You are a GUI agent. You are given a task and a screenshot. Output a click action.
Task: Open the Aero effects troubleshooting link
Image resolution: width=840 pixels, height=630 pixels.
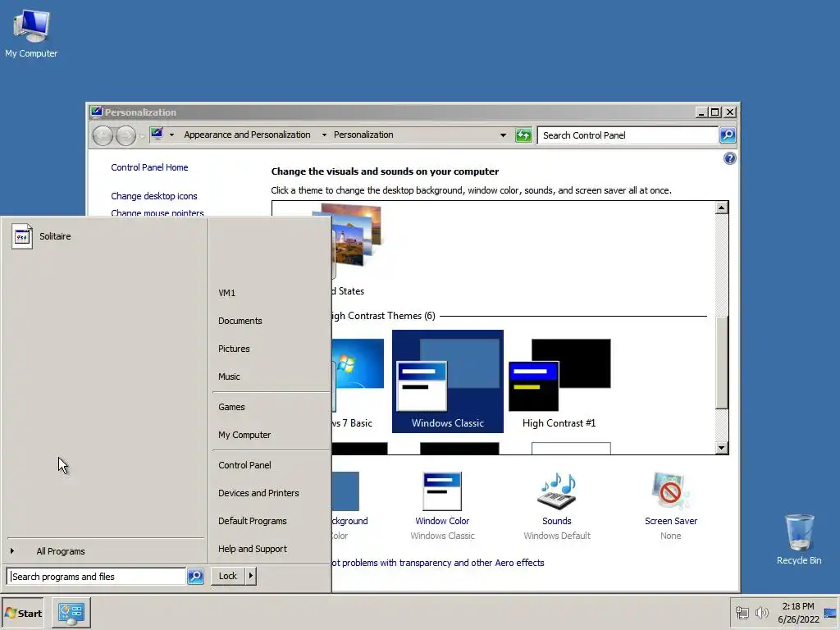(438, 563)
